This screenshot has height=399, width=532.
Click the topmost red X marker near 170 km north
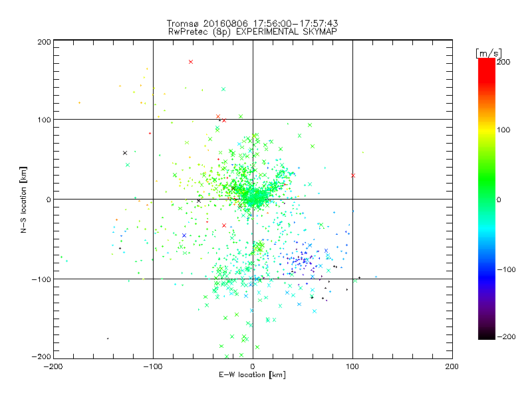click(191, 62)
